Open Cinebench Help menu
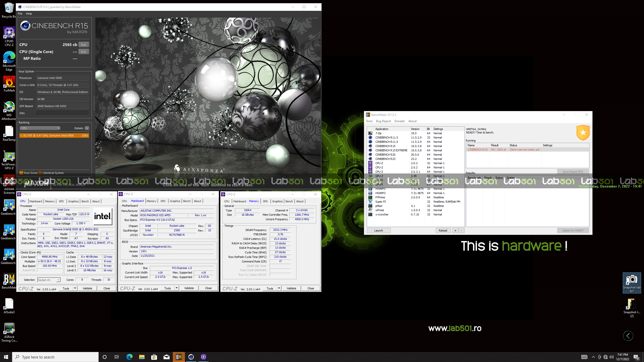 [29, 14]
